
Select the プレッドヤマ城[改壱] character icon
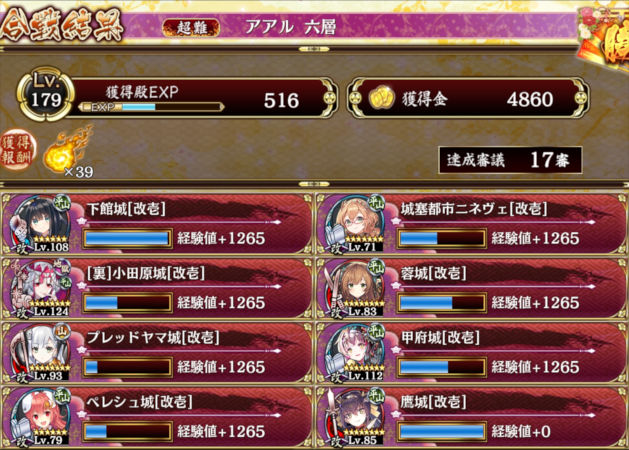coord(40,353)
